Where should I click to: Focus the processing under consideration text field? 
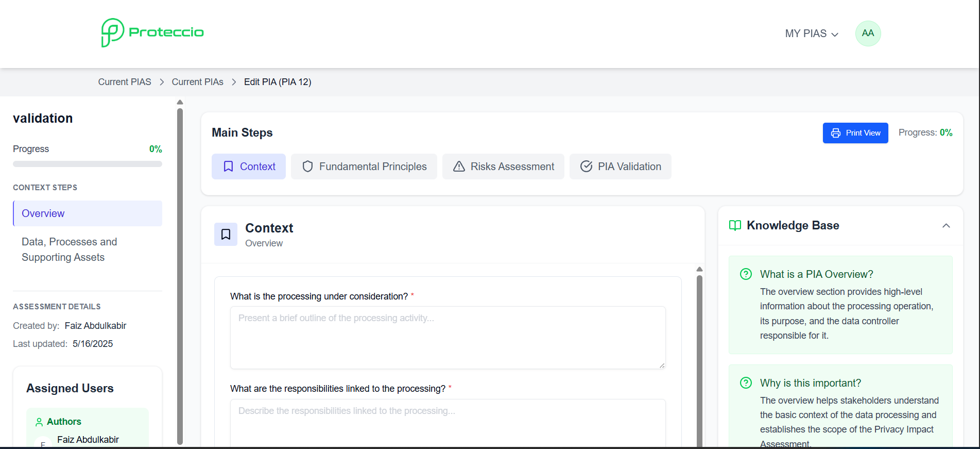click(x=448, y=338)
